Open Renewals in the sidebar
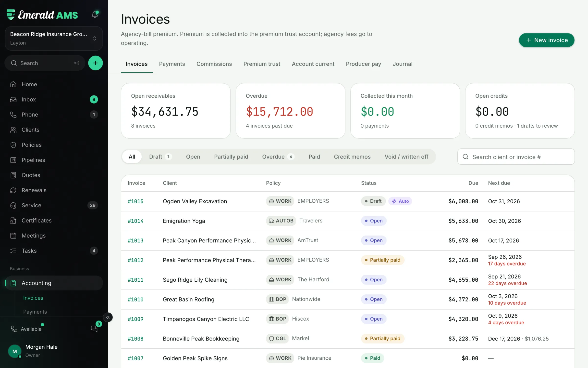Viewport: 588px width, 368px height. pyautogui.click(x=54, y=190)
